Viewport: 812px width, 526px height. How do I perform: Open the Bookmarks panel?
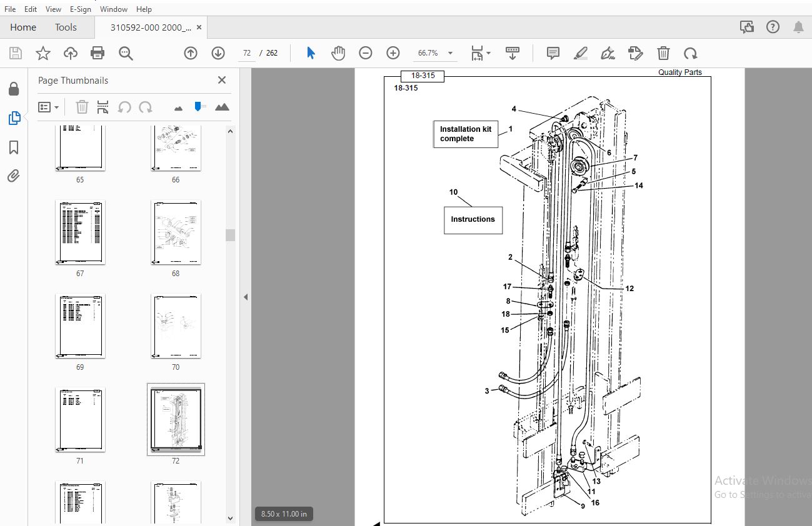tap(14, 147)
